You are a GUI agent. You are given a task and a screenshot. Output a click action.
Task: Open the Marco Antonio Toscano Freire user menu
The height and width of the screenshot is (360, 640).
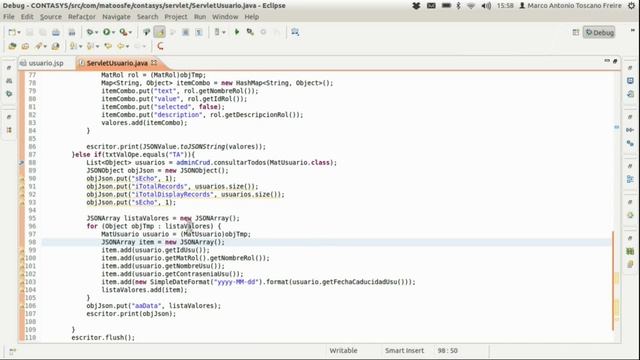point(570,6)
